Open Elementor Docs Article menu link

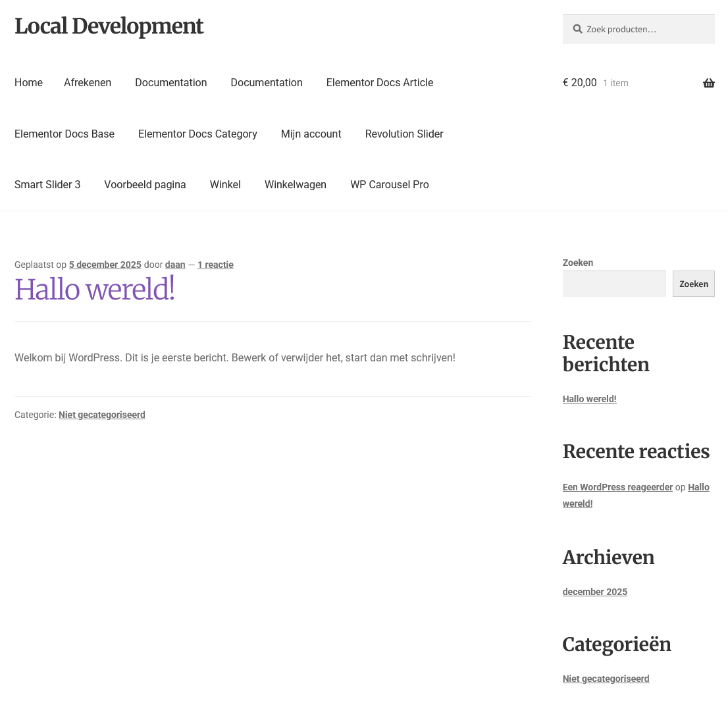(x=379, y=83)
